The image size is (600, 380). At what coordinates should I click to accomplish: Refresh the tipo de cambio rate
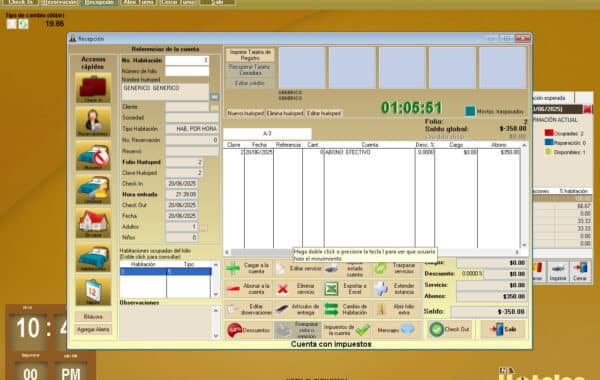click(23, 24)
